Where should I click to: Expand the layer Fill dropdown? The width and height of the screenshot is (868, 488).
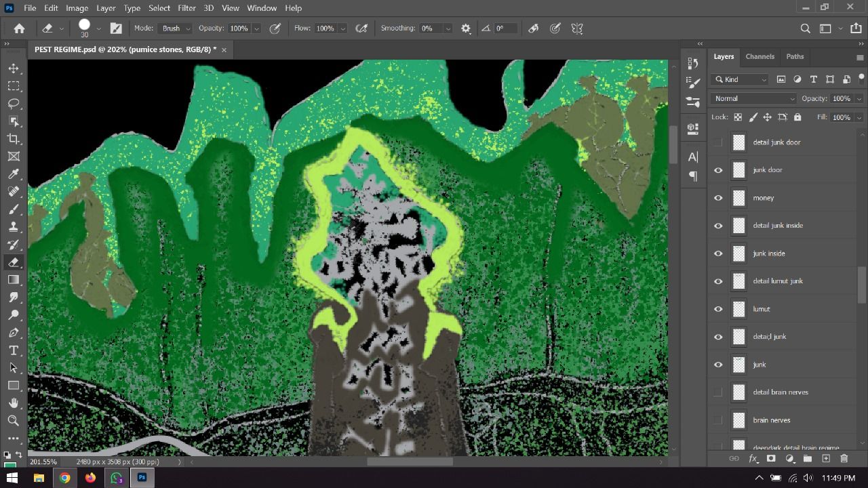pyautogui.click(x=859, y=117)
